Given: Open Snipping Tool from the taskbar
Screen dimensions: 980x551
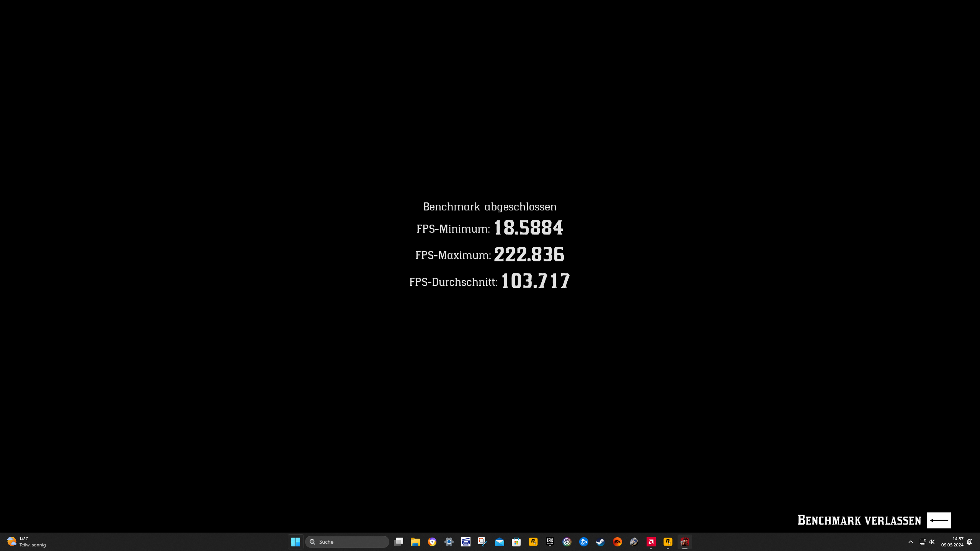Looking at the screenshot, I should tap(483, 542).
